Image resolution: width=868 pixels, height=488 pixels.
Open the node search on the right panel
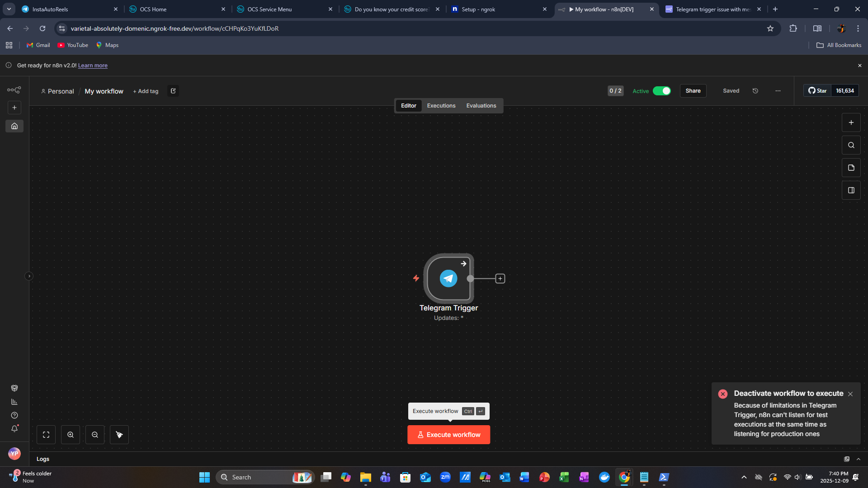851,145
